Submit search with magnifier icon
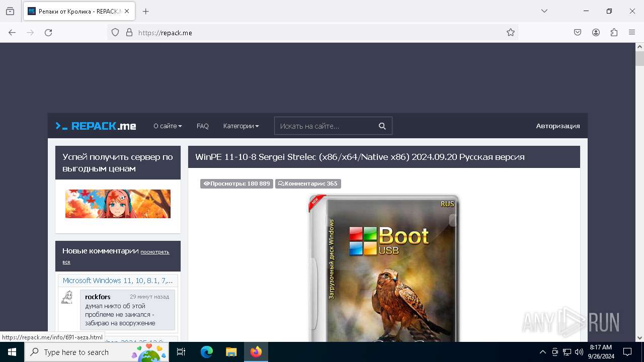The height and width of the screenshot is (362, 644). click(x=382, y=126)
